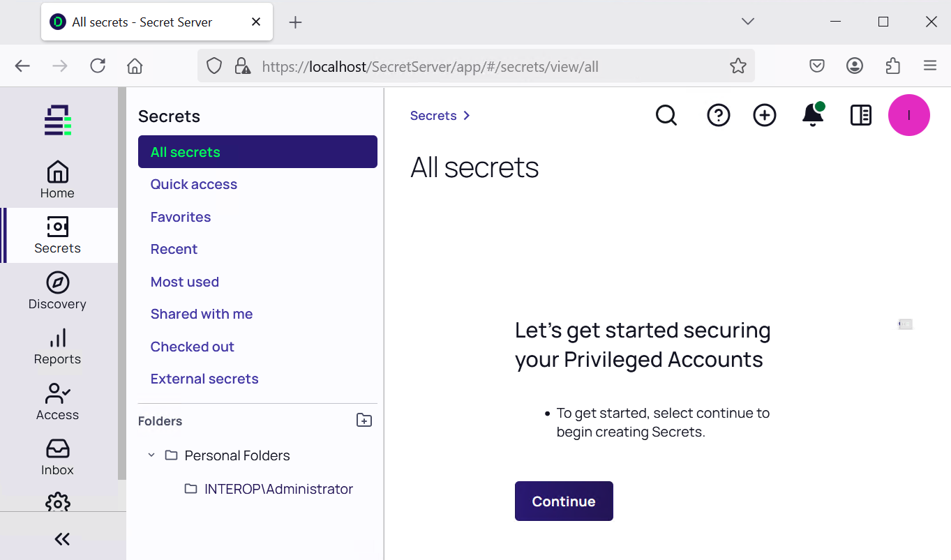Bookmark the page with star icon
The height and width of the screenshot is (560, 951).
click(737, 66)
